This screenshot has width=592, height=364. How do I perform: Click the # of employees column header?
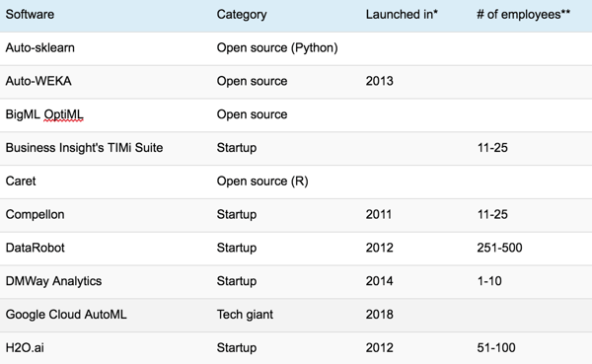(523, 15)
